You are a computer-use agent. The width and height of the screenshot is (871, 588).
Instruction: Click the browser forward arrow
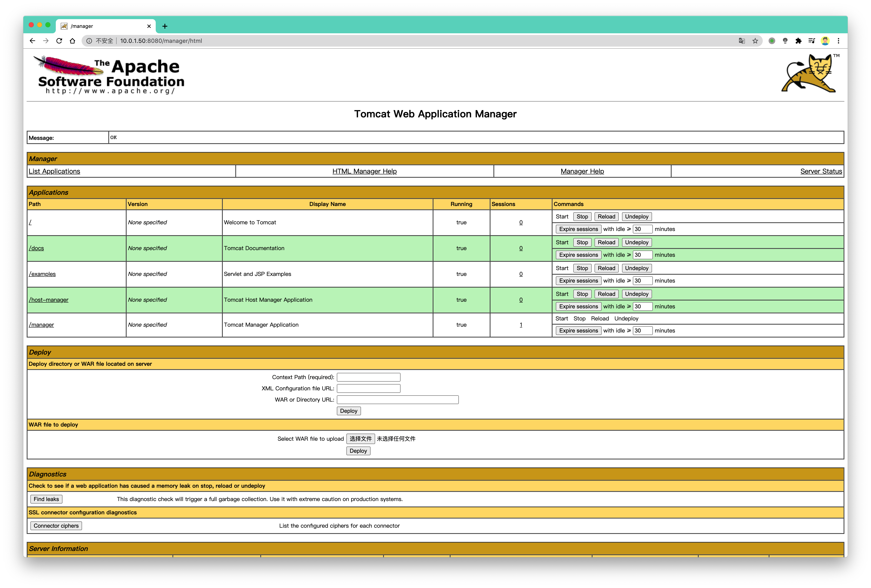coord(46,41)
